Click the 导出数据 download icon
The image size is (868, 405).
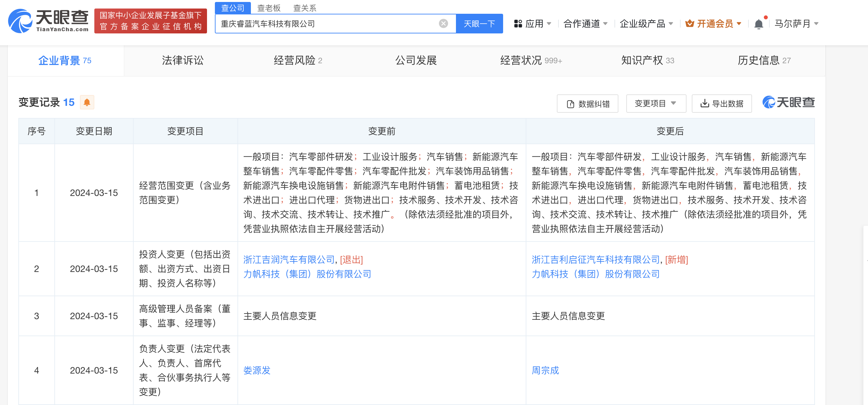704,104
